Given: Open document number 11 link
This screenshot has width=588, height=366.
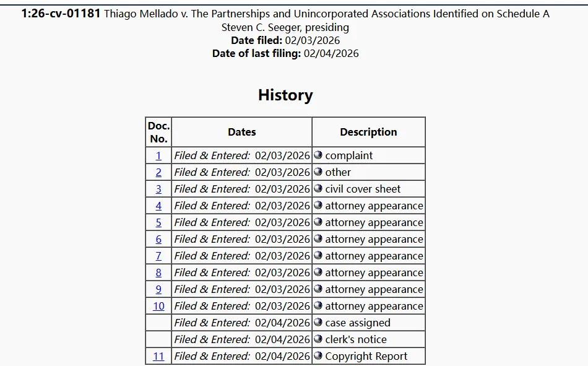Looking at the screenshot, I should tap(158, 356).
